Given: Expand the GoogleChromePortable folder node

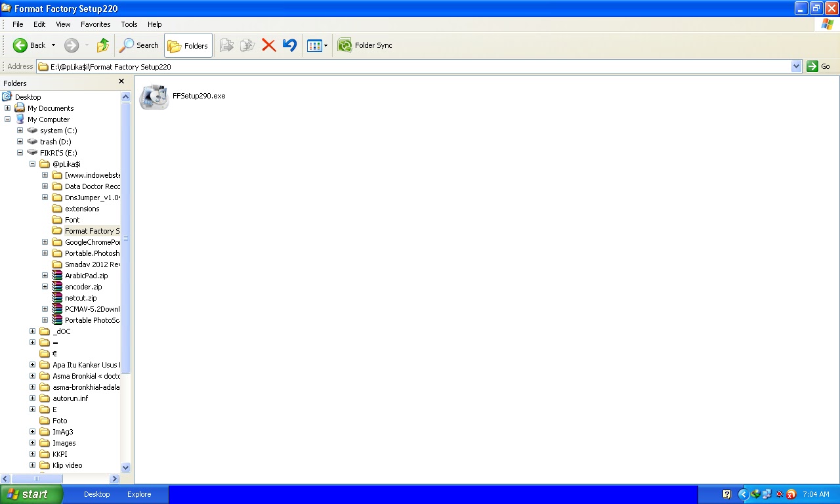Looking at the screenshot, I should click(x=45, y=242).
